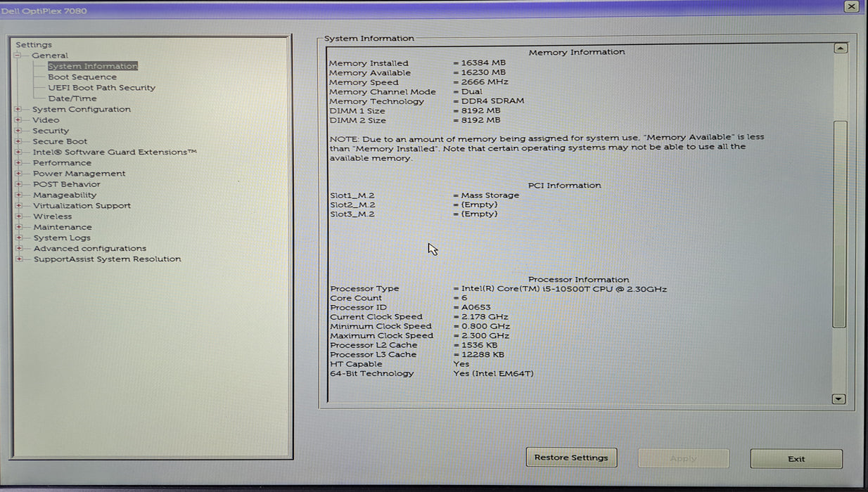868x492 pixels.
Task: Click the Exit button
Action: tap(796, 459)
